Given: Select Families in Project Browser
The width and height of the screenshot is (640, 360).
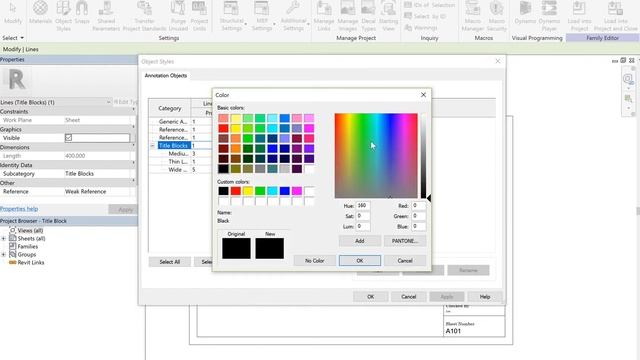Looking at the screenshot, I should click(27, 247).
